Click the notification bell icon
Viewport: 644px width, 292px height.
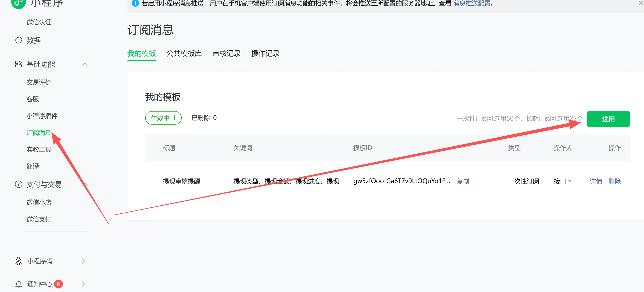(x=19, y=284)
